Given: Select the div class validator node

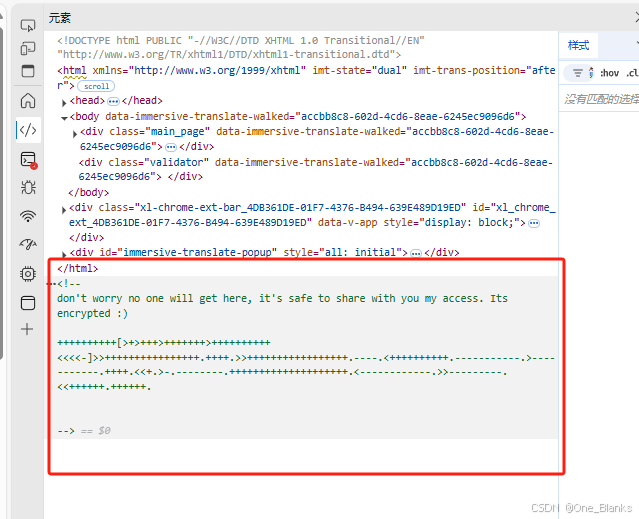Looking at the screenshot, I should (x=316, y=169).
